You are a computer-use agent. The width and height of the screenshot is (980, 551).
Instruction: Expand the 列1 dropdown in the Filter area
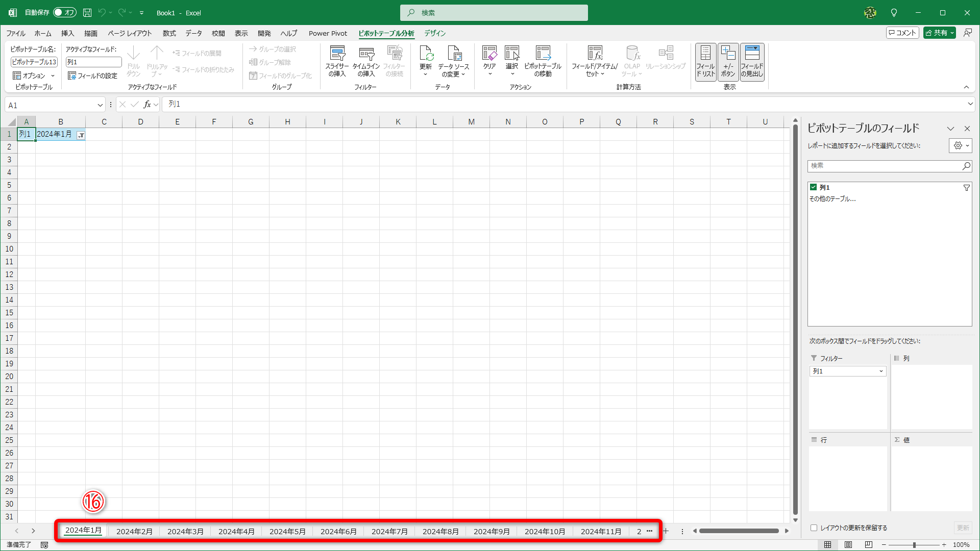tap(881, 371)
